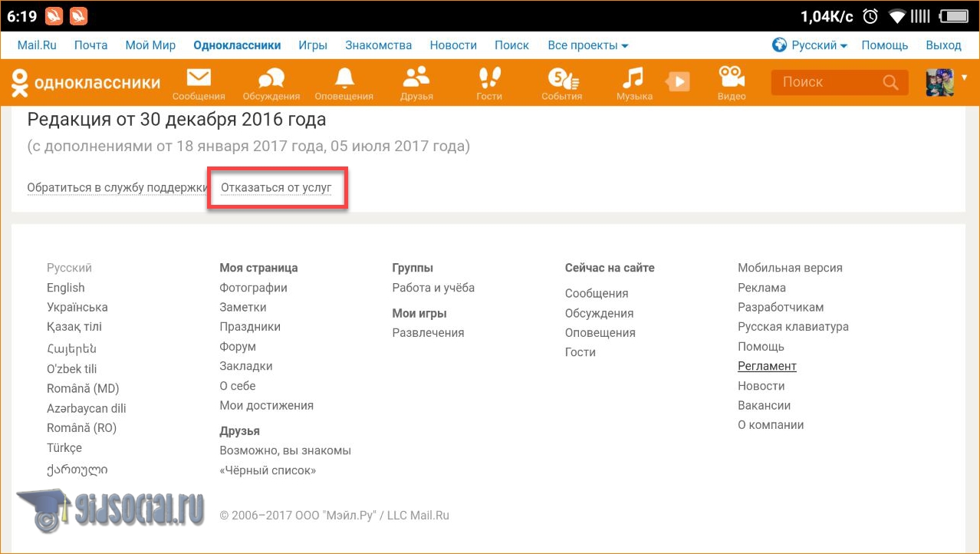Select Игры in the top menu
The height and width of the screenshot is (554, 980).
pyautogui.click(x=313, y=45)
